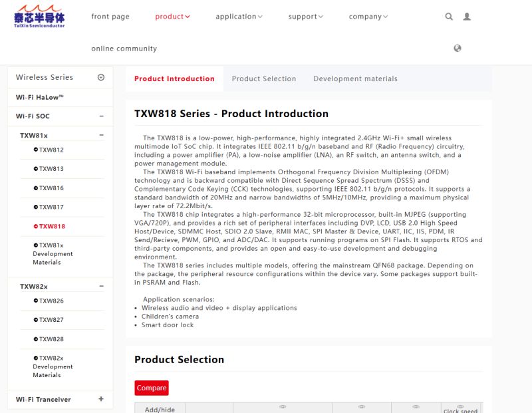The image size is (532, 413).
Task: Click the Wireless Series circled arrow icon
Action: pos(101,77)
